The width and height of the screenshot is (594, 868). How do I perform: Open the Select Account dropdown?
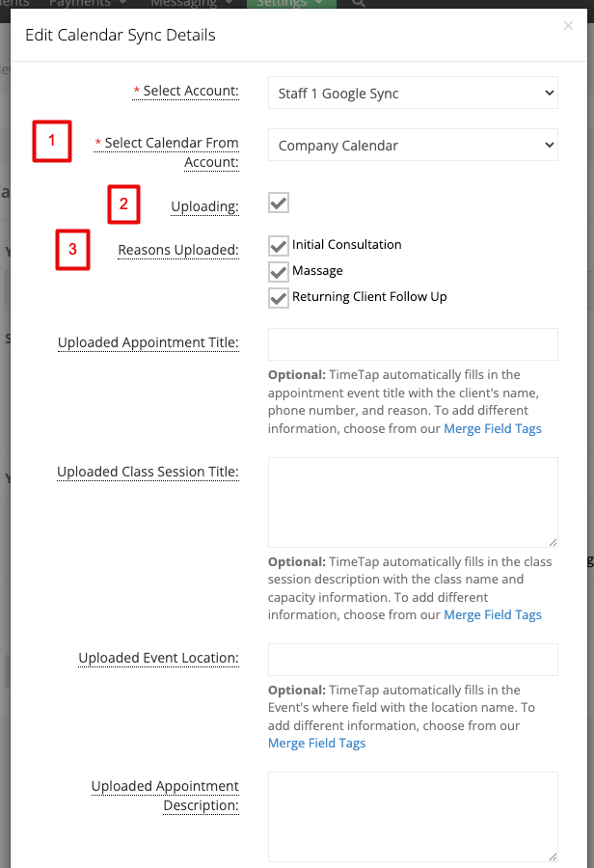tap(413, 93)
